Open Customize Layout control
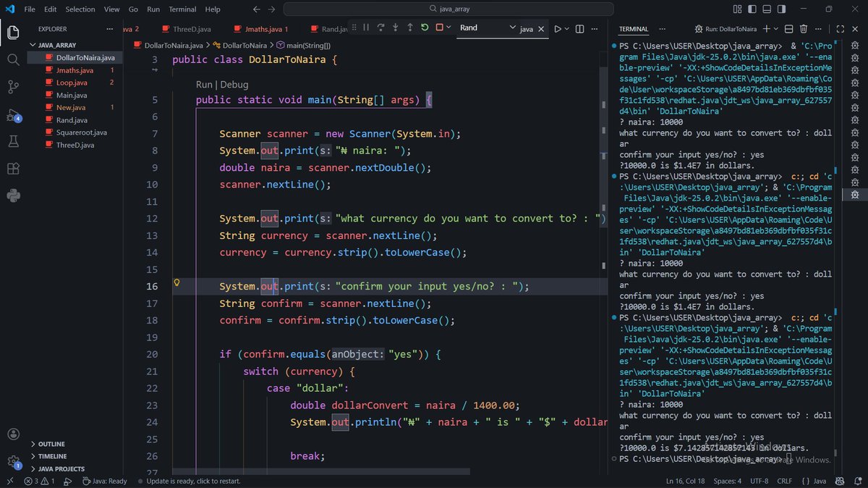The height and width of the screenshot is (488, 868). click(736, 9)
